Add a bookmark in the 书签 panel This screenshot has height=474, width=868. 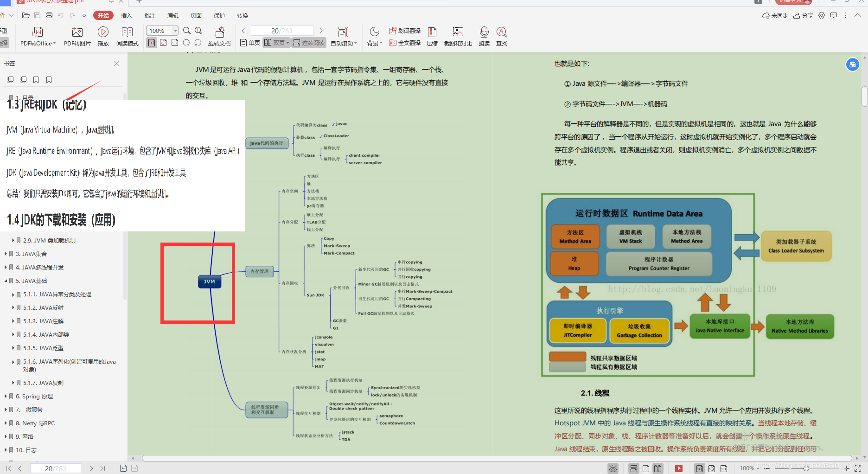[36, 79]
